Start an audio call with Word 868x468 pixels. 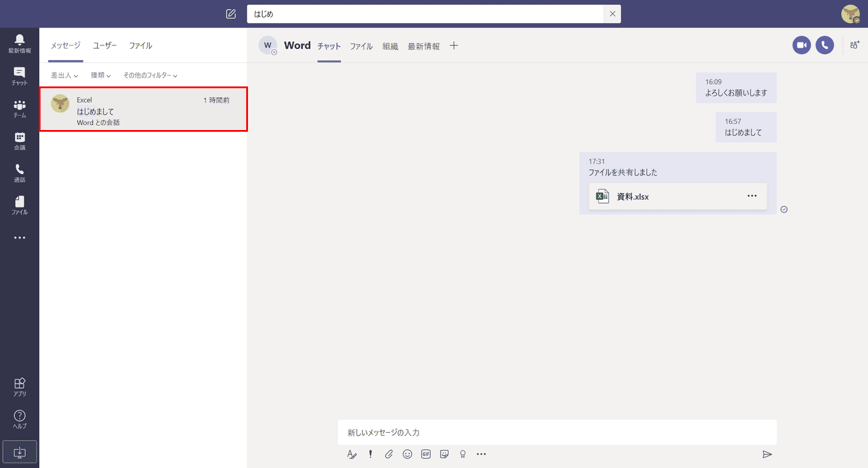pos(824,45)
